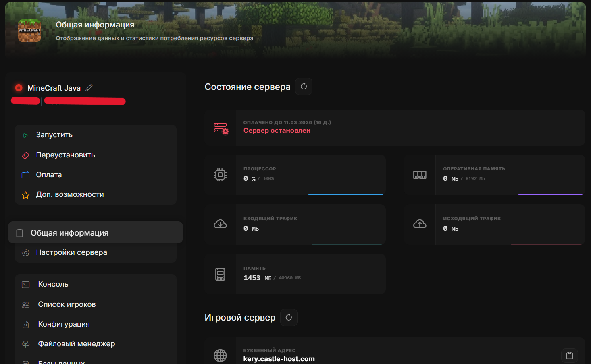Click Переустановить to reinstall server

point(65,155)
